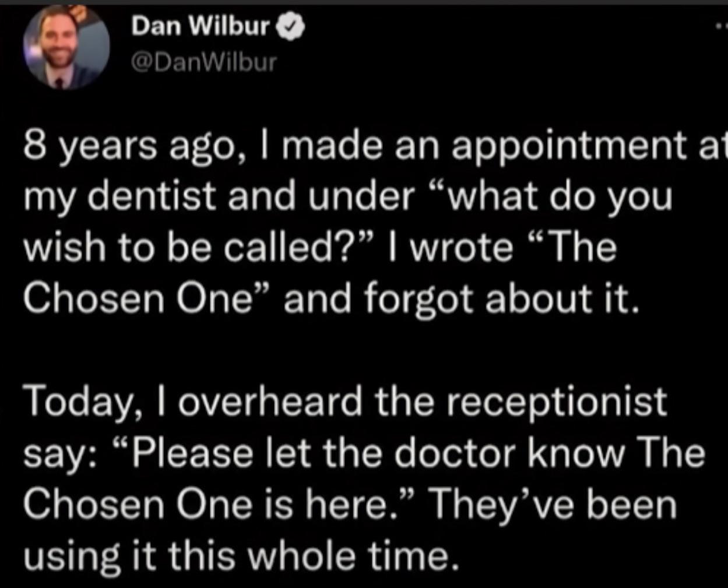Open the @DanWilbur handle link

point(205,61)
